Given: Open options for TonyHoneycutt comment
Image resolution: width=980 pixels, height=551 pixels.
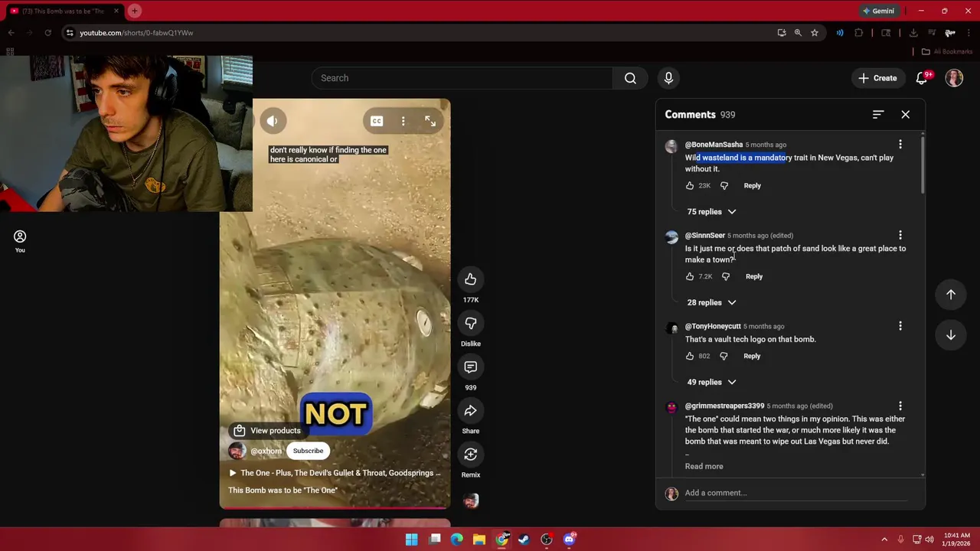Looking at the screenshot, I should click(900, 326).
